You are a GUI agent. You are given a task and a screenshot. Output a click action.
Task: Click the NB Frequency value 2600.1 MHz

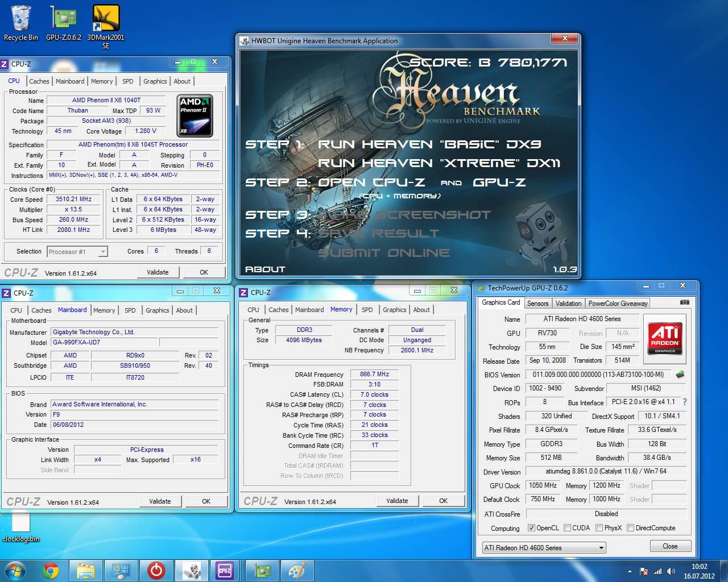(417, 350)
